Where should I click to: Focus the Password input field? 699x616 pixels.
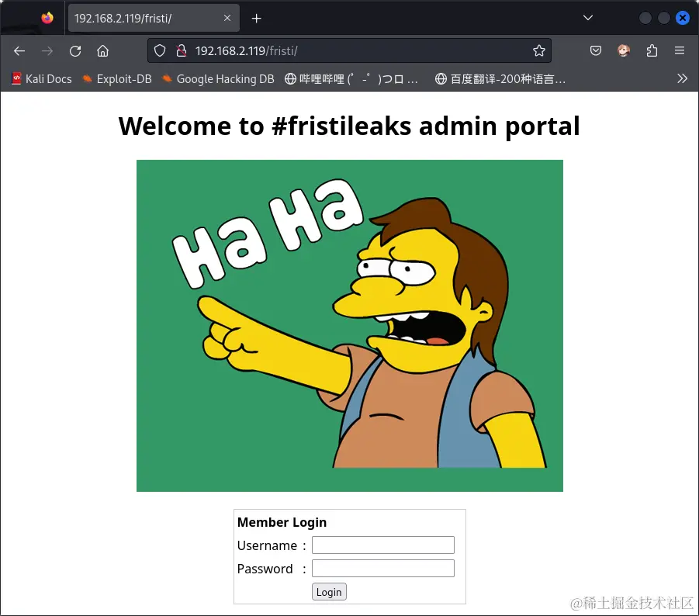383,569
